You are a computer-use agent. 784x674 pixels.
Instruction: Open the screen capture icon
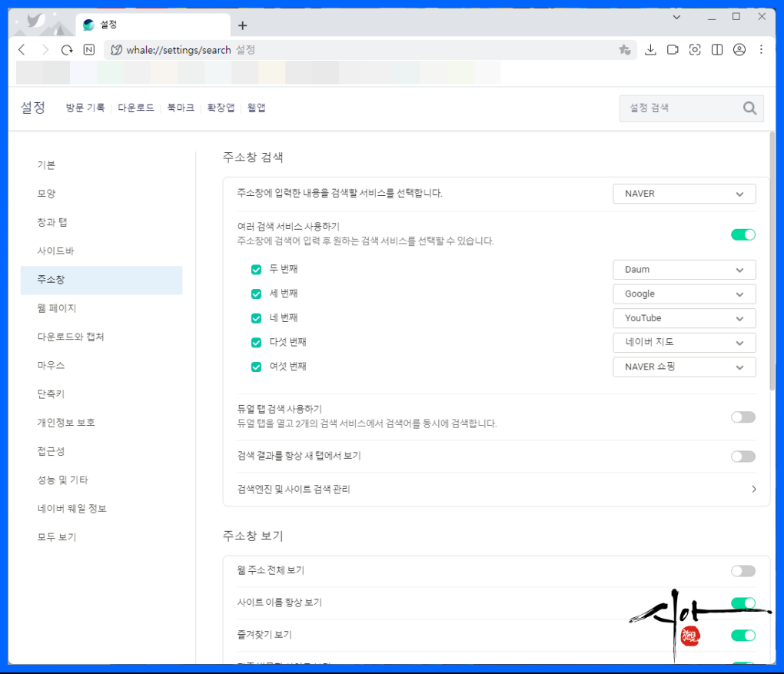click(x=695, y=49)
